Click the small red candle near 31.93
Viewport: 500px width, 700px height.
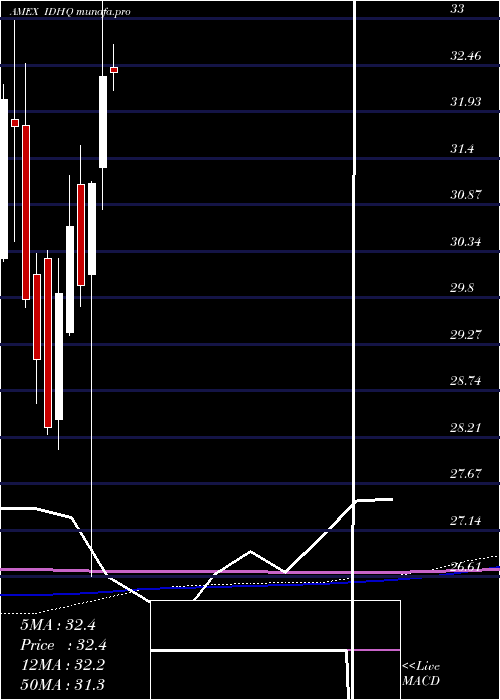[15, 123]
